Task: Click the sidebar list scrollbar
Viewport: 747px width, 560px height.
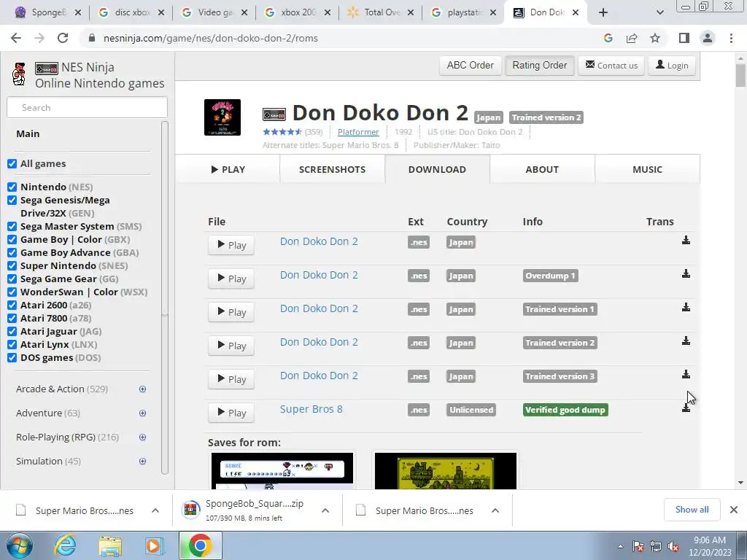Action: click(165, 297)
